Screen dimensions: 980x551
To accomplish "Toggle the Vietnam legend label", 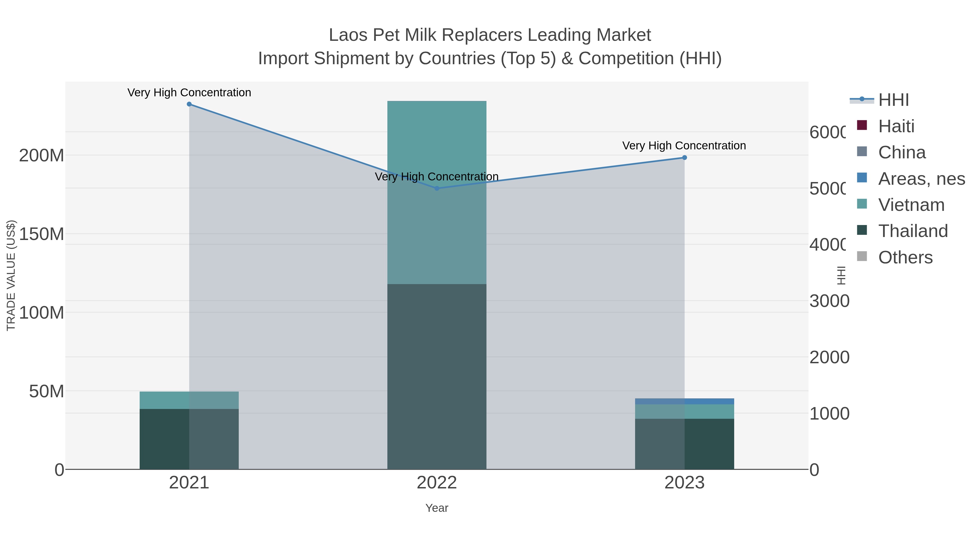I will 911,205.
